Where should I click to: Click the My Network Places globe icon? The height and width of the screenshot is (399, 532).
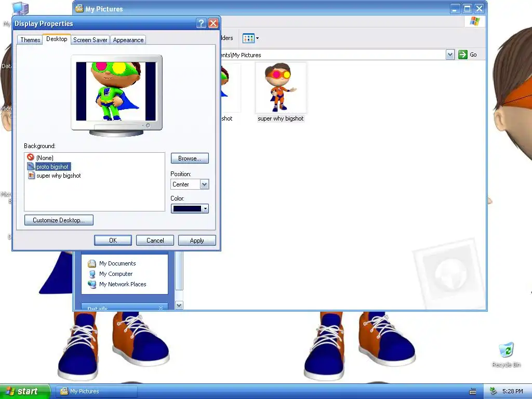91,284
